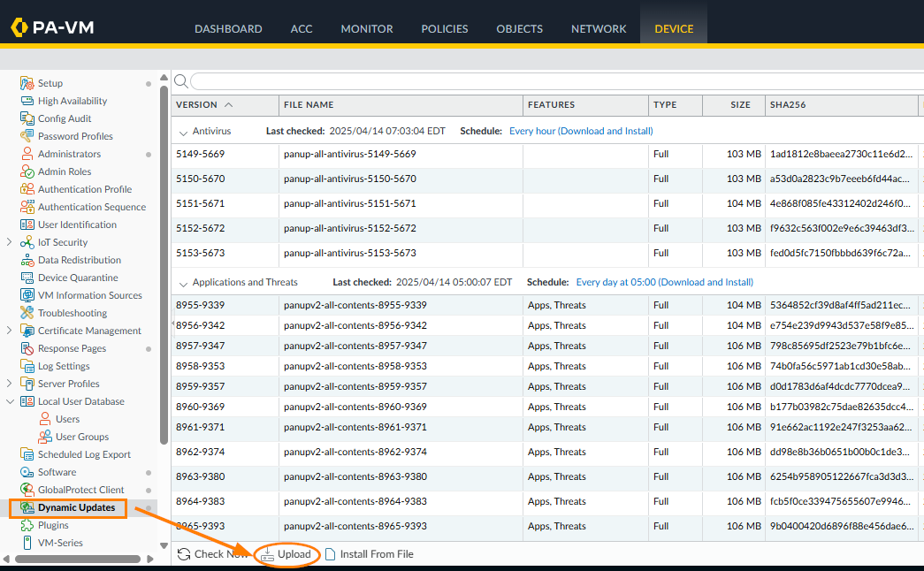This screenshot has width=924, height=571.
Task: Click the PA-VM logo
Action: pyautogui.click(x=53, y=28)
